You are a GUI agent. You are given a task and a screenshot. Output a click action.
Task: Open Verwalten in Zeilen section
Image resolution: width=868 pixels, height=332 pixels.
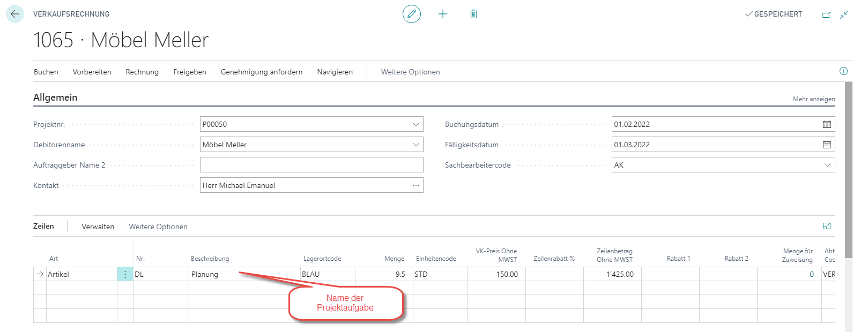tap(98, 227)
